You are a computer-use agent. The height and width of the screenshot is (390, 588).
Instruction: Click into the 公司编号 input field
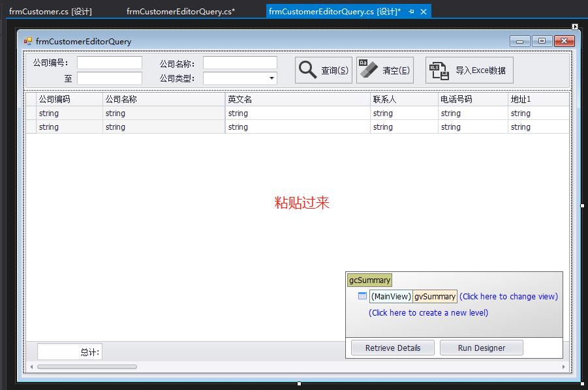pyautogui.click(x=108, y=63)
